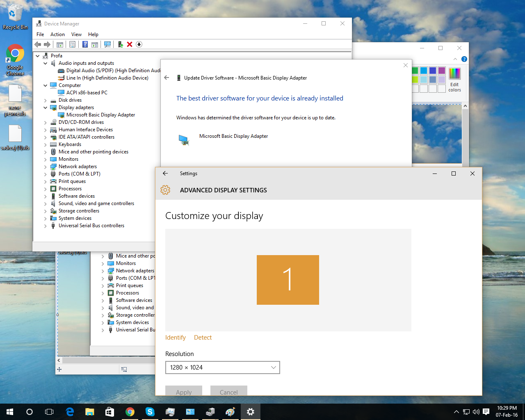This screenshot has width=525, height=420.
Task: Launch Microsoft Edge from the taskbar
Action: (x=70, y=412)
